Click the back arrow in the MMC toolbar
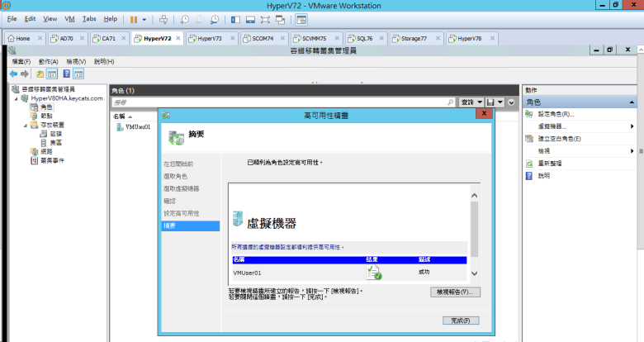The height and width of the screenshot is (342, 644). point(14,74)
